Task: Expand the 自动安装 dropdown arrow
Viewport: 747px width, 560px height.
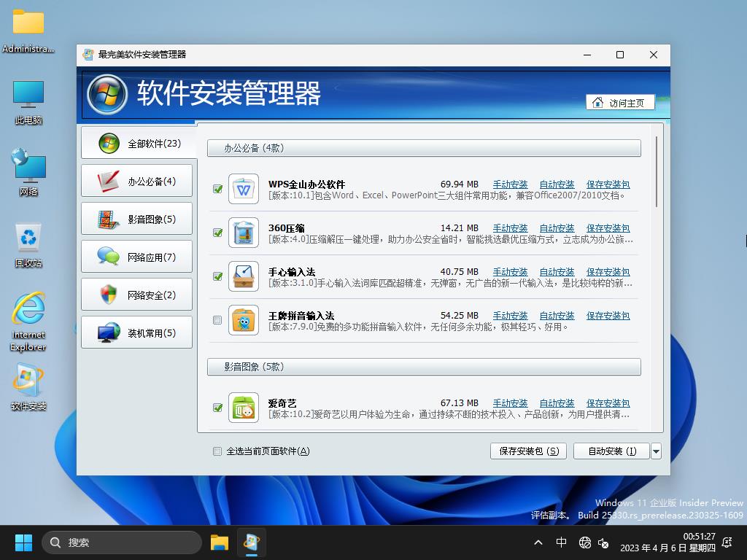Action: 656,451
